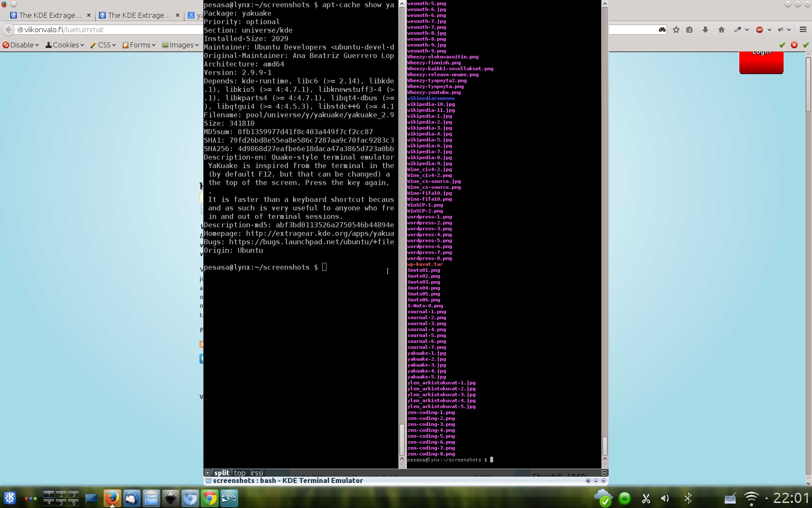Viewport: 812px width, 508px height.
Task: Toggle Yakuake keep-open pin button
Action: click(588, 481)
